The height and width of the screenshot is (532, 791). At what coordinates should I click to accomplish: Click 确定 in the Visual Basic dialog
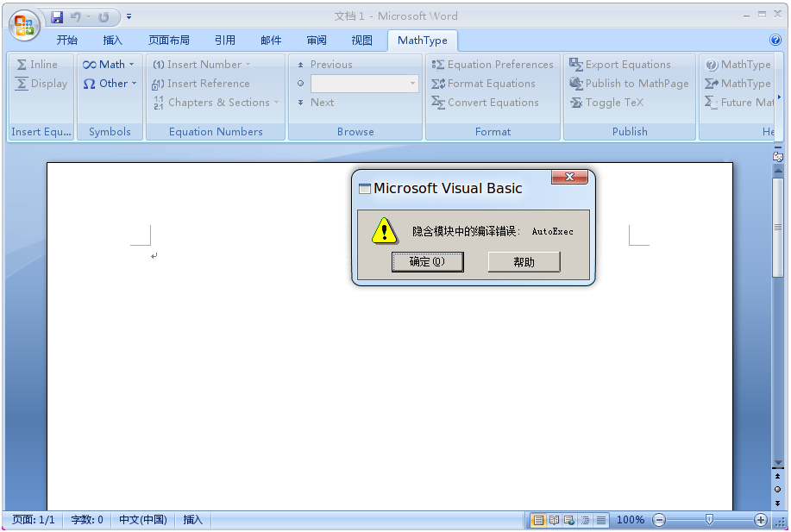point(427,262)
